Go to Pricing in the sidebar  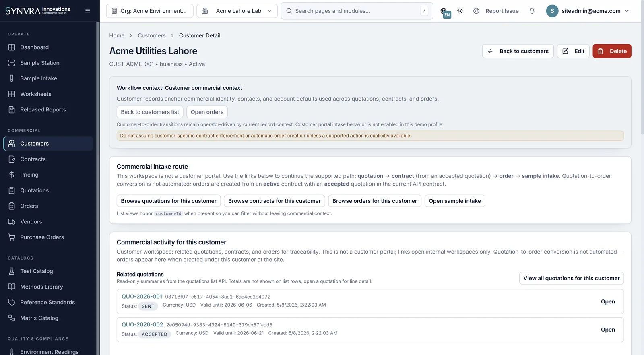pyautogui.click(x=48, y=175)
